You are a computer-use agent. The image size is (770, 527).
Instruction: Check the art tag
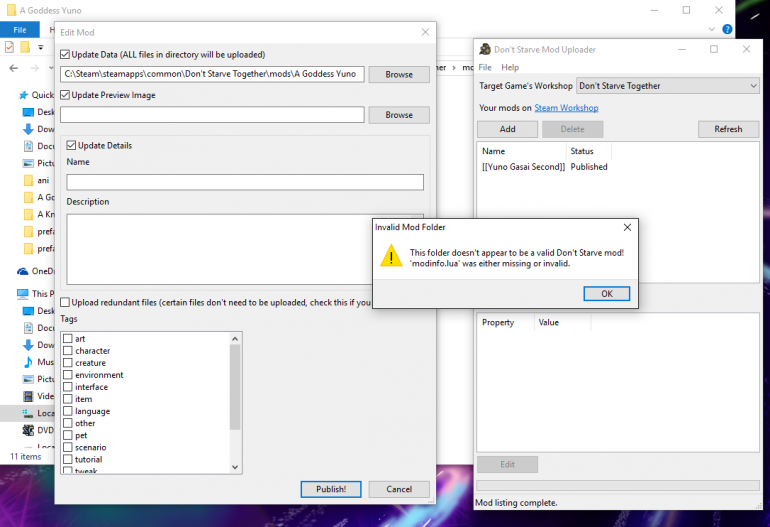pos(68,338)
